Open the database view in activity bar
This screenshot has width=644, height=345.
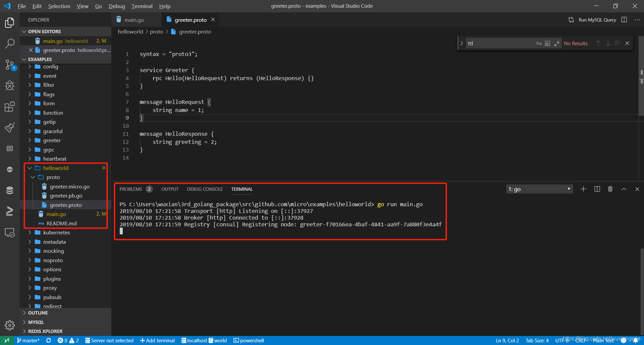point(10,190)
